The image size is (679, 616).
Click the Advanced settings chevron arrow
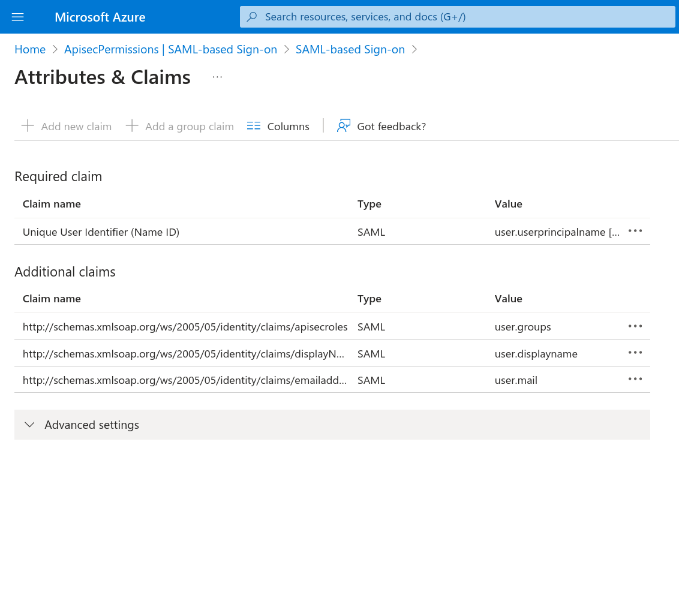[x=29, y=425]
